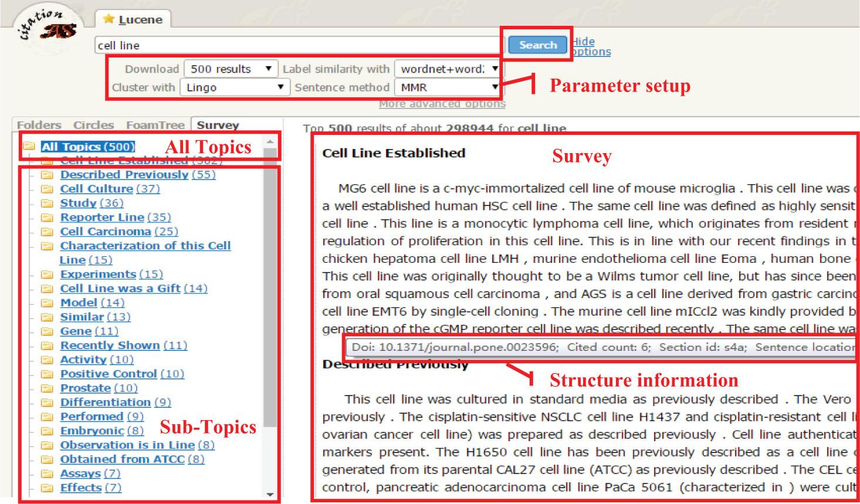The width and height of the screenshot is (860, 504).
Task: Open the More advanced options link
Action: (442, 104)
